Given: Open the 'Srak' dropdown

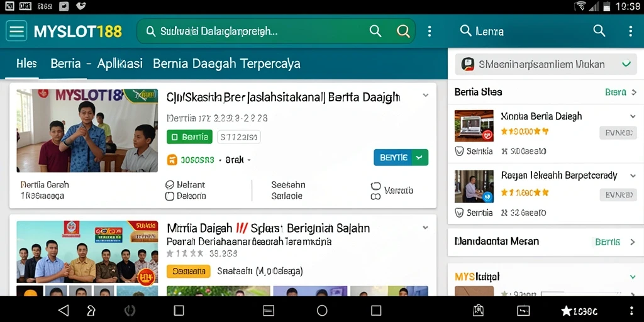Looking at the screenshot, I should point(238,160).
